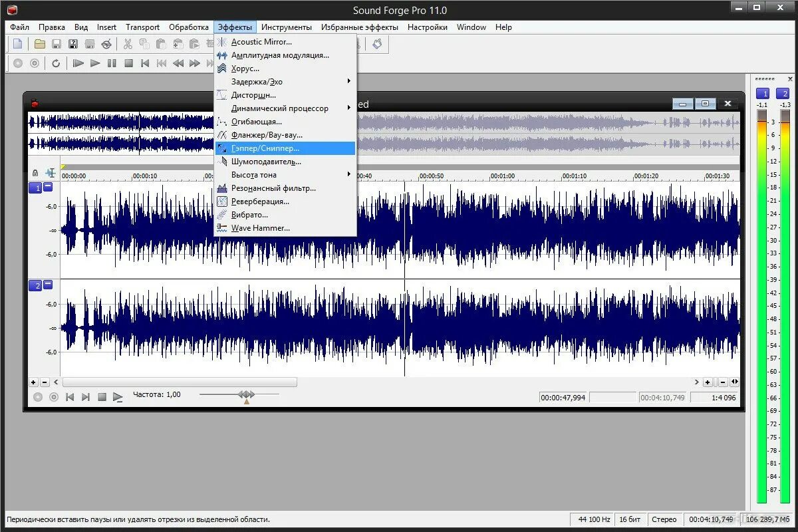Click the playback rate (Частота) slider

pyautogui.click(x=246, y=395)
